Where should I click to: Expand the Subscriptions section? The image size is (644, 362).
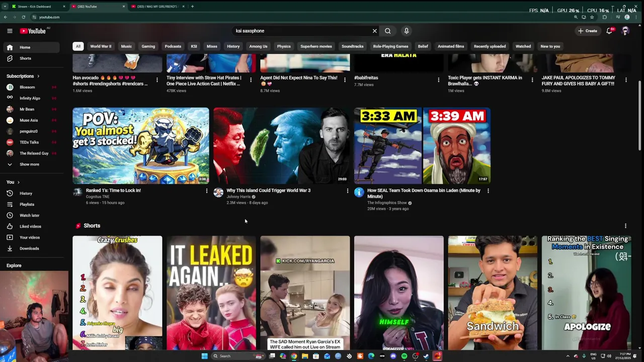point(23,76)
